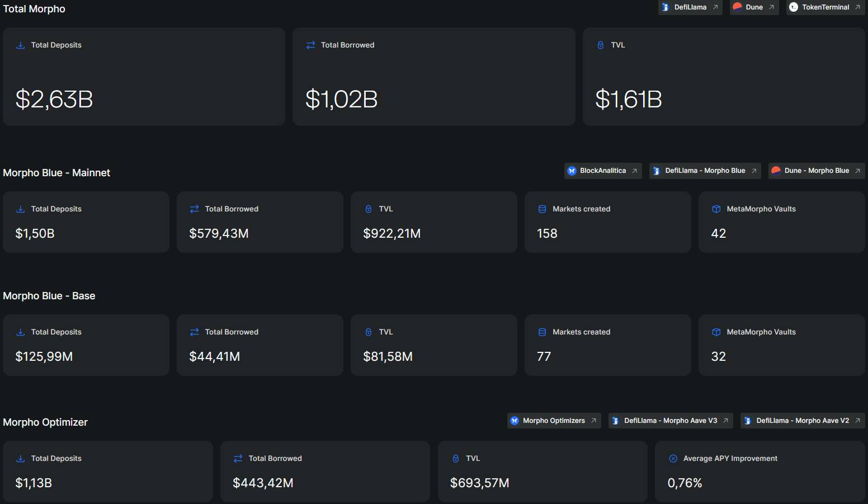Open the DefiLlama link in Total Morpho

(690, 7)
